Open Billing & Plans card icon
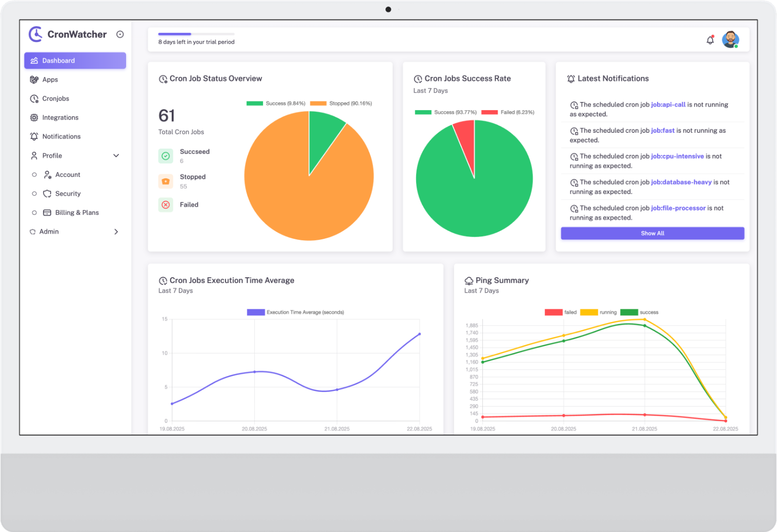 [47, 212]
